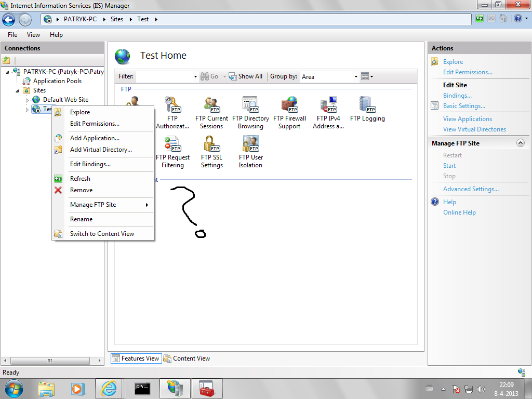Viewport: 532px width, 399px height.
Task: Select Rename in the context menu
Action: point(103,219)
